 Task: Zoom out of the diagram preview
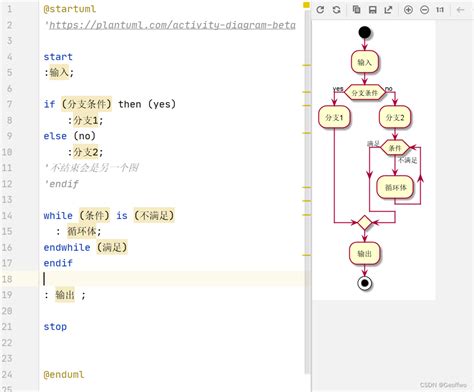pos(424,10)
